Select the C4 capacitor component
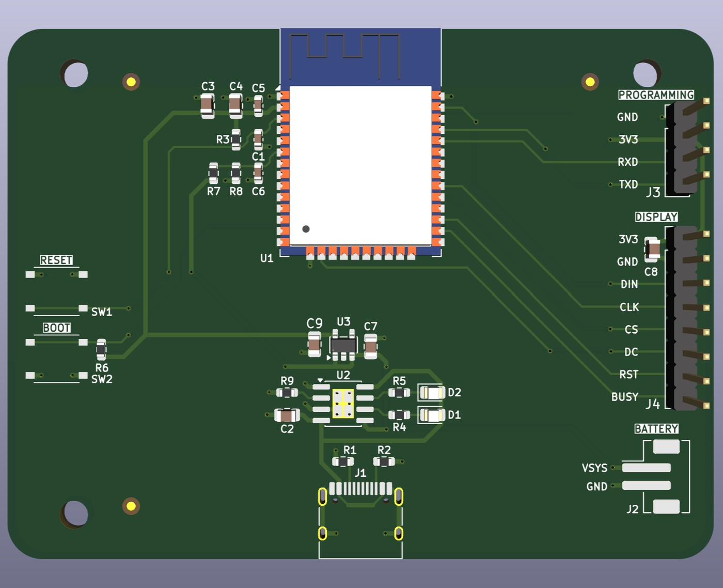The height and width of the screenshot is (588, 723). [x=235, y=105]
